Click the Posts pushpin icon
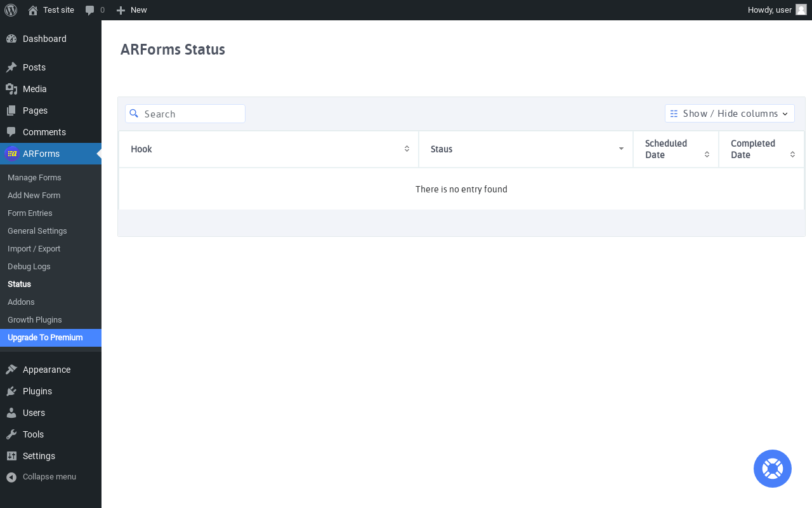Viewport: 812px width, 508px height. 11,67
